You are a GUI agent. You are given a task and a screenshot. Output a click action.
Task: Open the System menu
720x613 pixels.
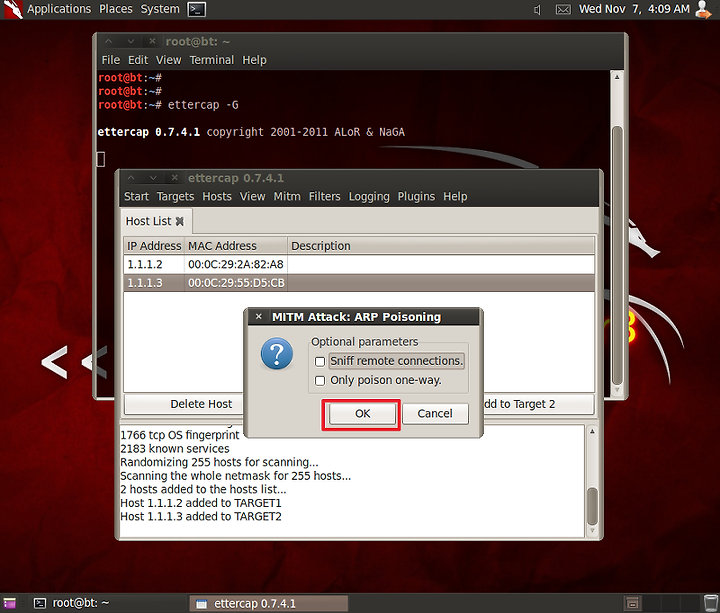coord(160,9)
